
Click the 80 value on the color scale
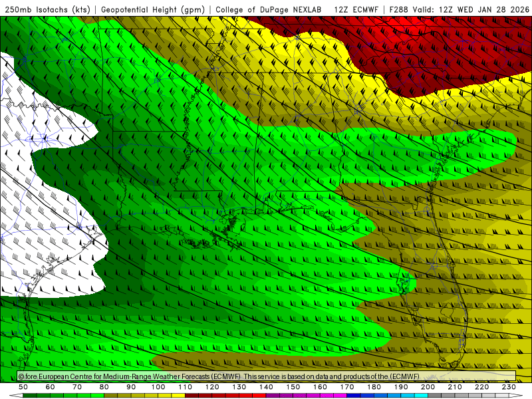[x=104, y=387]
